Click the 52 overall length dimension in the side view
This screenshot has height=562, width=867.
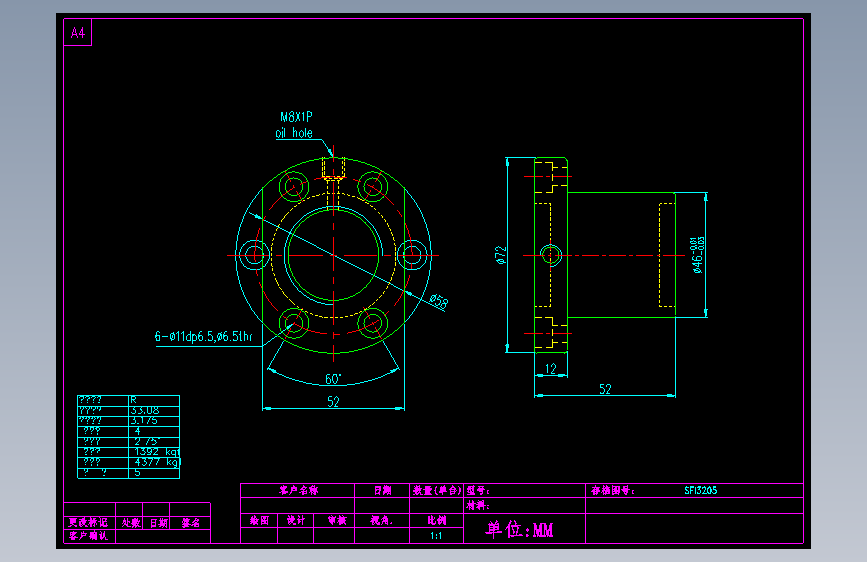[x=605, y=389]
